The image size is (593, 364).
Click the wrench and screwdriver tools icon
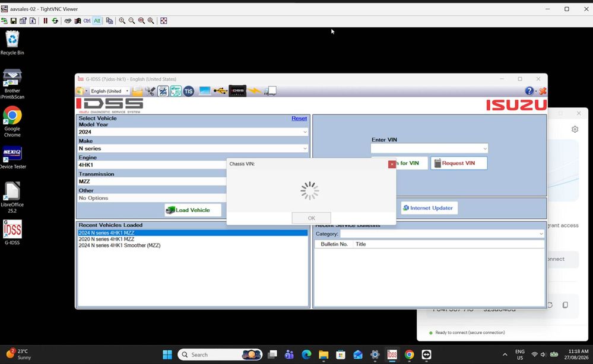coord(150,91)
